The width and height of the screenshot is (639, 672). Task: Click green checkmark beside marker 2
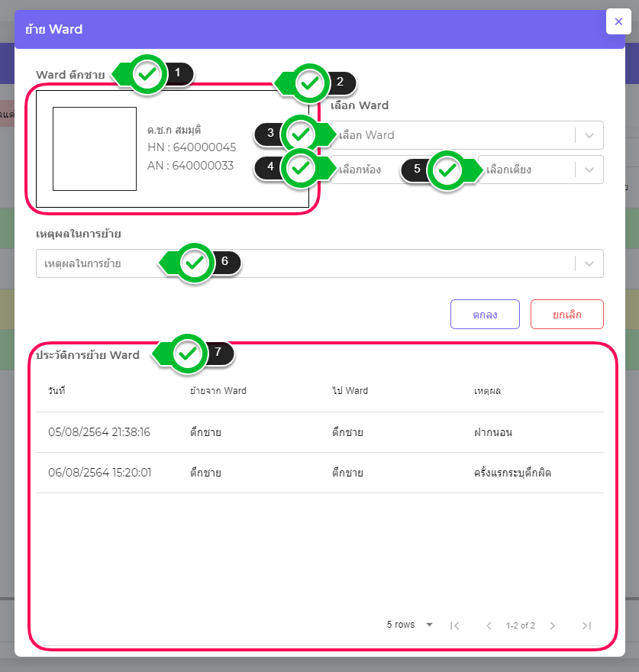(308, 83)
